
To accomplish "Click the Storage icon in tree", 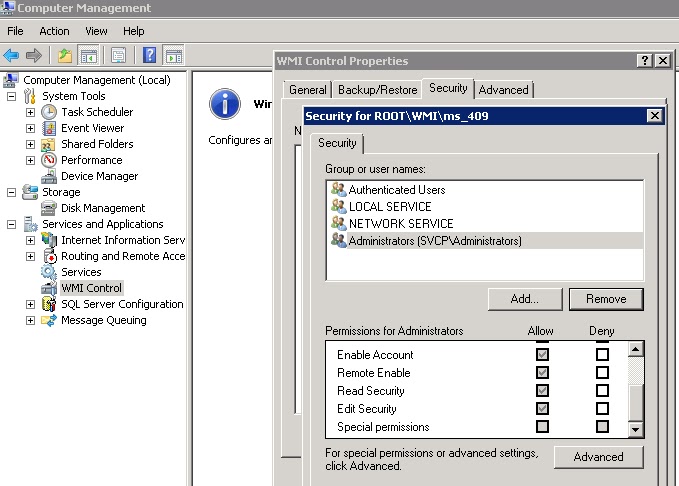I will coord(30,192).
